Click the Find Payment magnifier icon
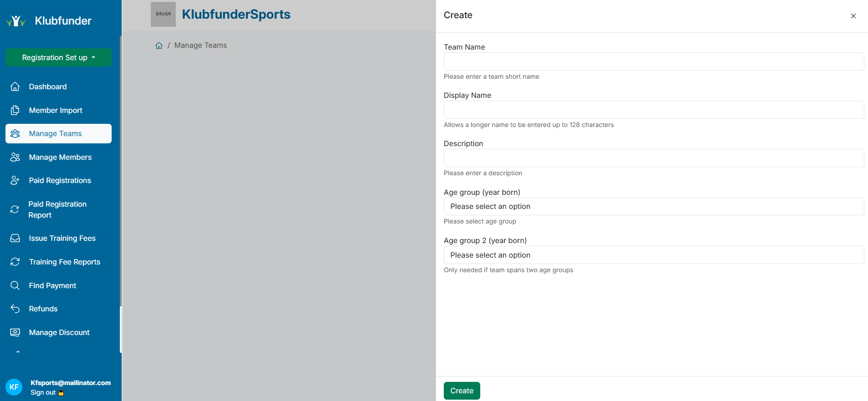This screenshot has width=868, height=401. pos(15,285)
